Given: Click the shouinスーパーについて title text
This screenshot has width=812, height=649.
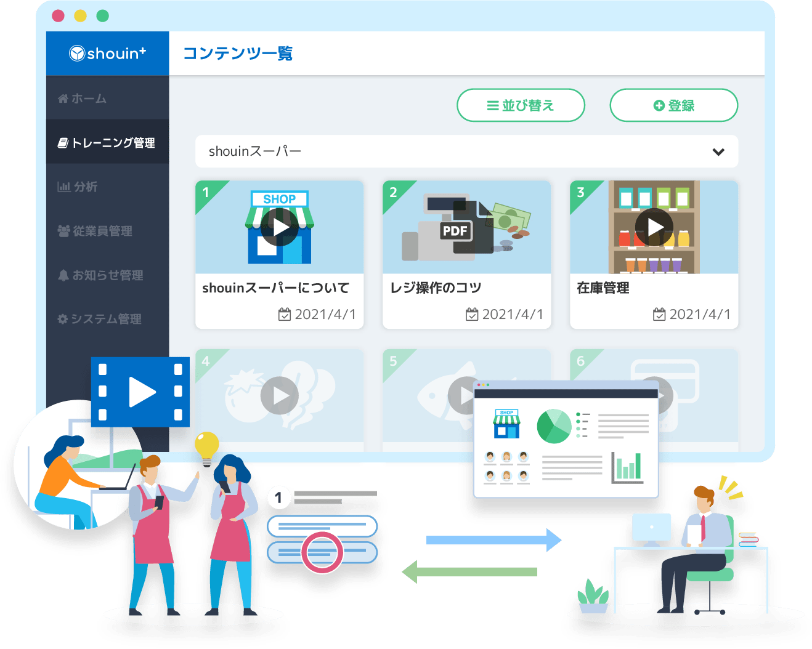Looking at the screenshot, I should point(275,288).
